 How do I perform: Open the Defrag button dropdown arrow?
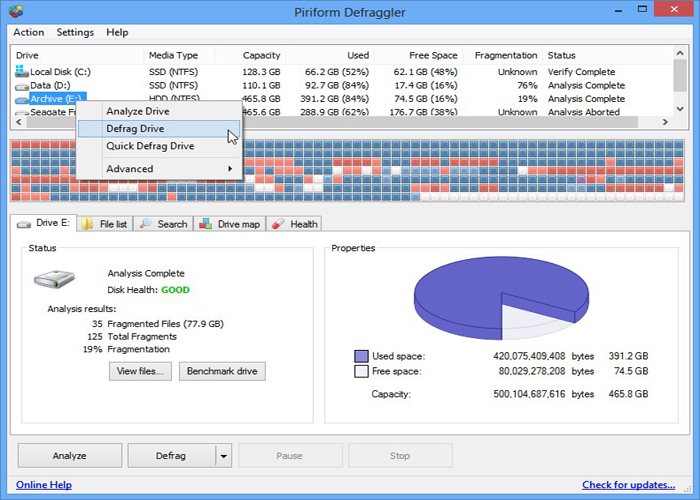click(224, 455)
